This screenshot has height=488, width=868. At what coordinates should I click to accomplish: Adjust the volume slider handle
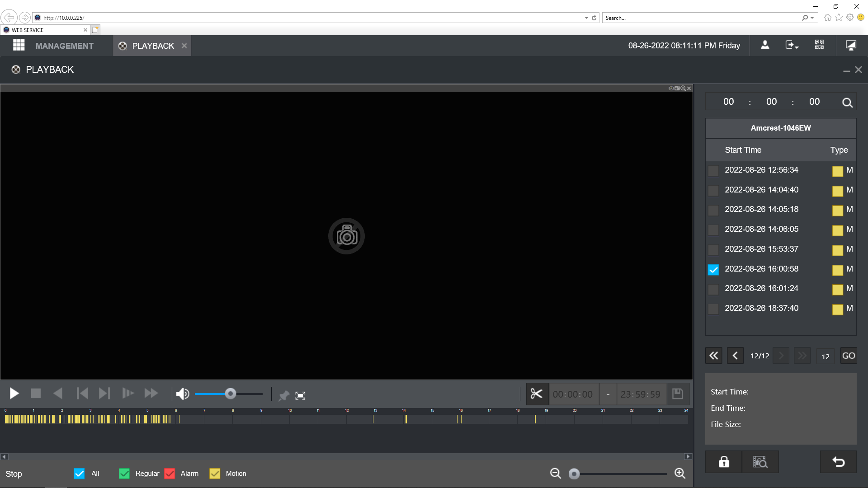pos(231,394)
